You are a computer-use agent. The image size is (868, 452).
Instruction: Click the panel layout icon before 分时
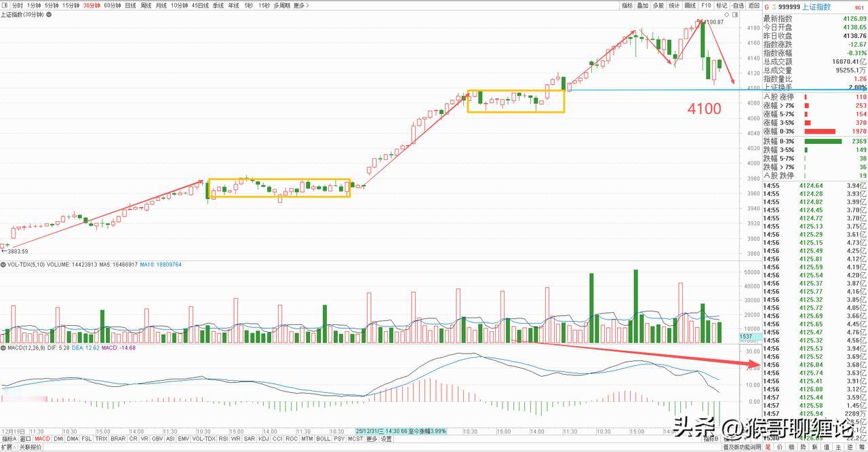[x=5, y=5]
